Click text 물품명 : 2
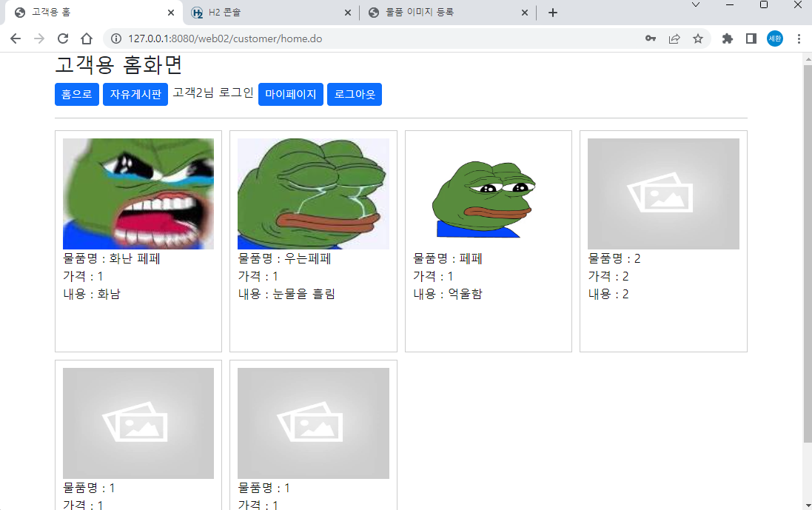This screenshot has height=510, width=812. 614,258
